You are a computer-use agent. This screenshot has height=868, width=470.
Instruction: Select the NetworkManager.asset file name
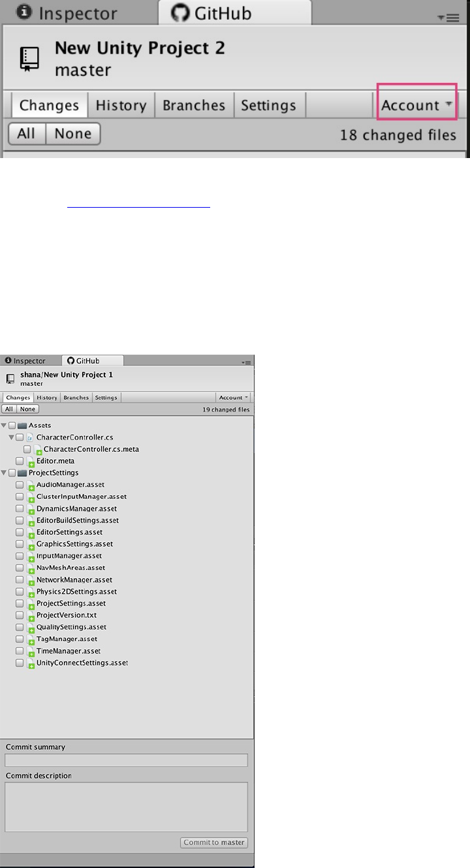74,579
